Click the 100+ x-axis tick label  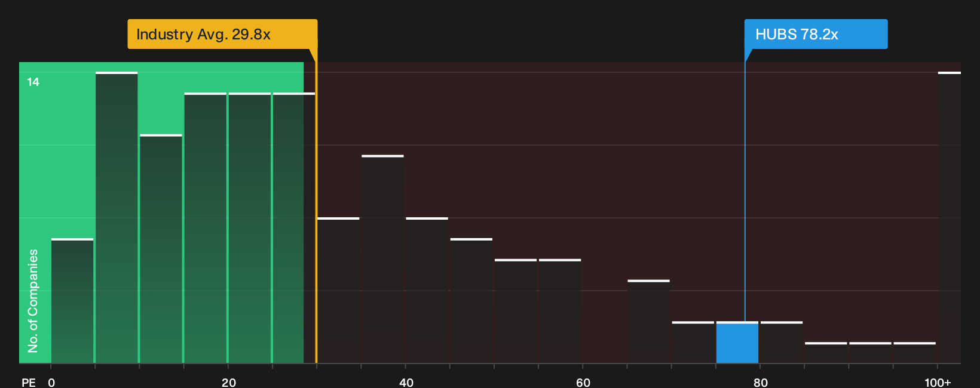(938, 382)
